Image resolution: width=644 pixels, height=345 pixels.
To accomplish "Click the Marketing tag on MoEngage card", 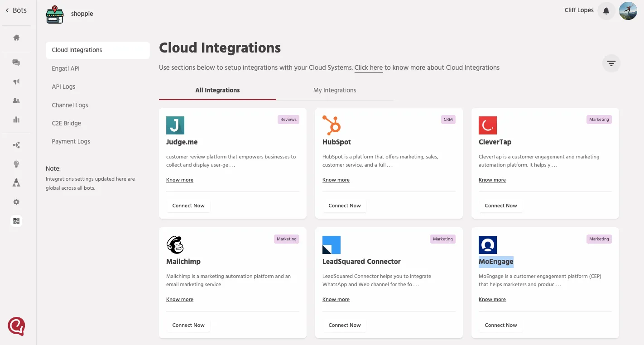I will pyautogui.click(x=599, y=239).
